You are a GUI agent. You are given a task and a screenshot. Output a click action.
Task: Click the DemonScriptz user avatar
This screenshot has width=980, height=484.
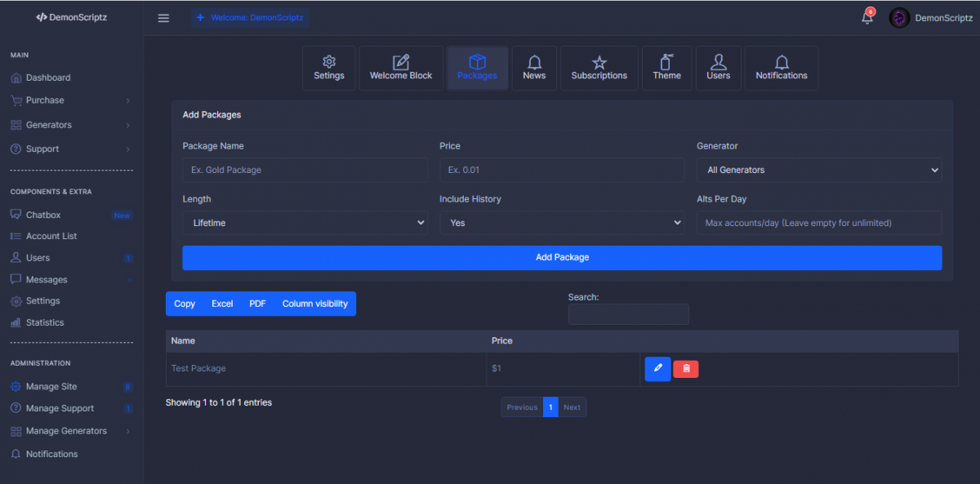tap(899, 18)
